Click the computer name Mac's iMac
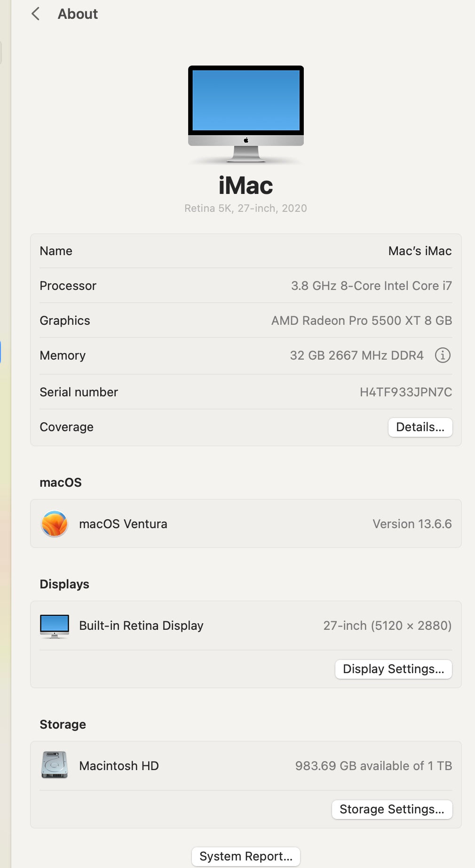Viewport: 475px width, 868px height. [420, 251]
